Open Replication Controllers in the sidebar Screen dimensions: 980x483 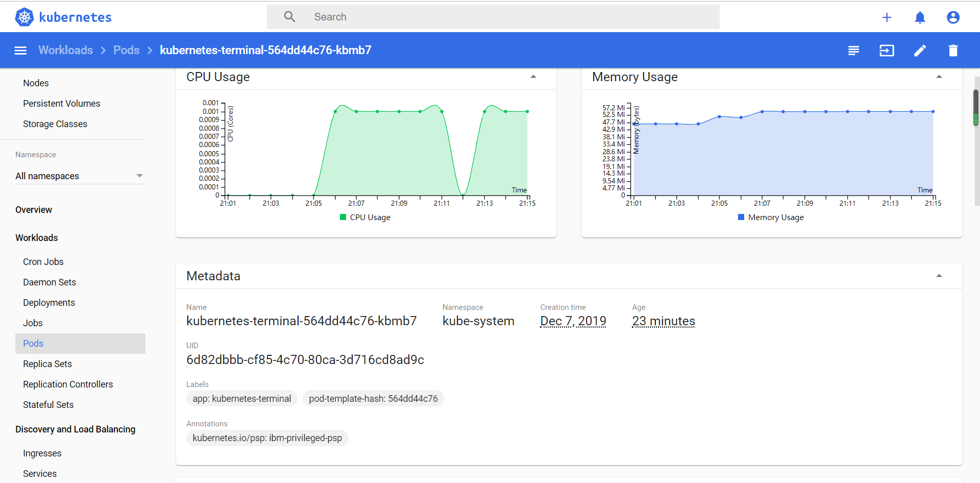[x=68, y=384]
